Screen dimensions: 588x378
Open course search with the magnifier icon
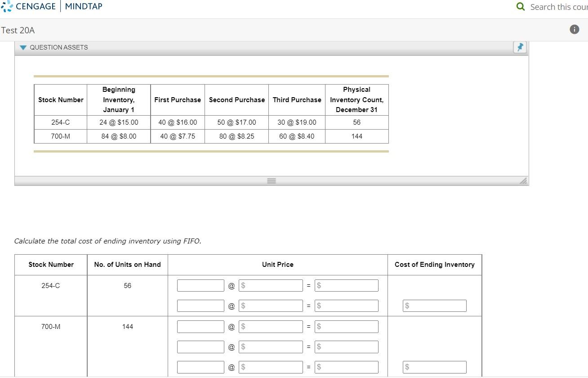pos(521,7)
